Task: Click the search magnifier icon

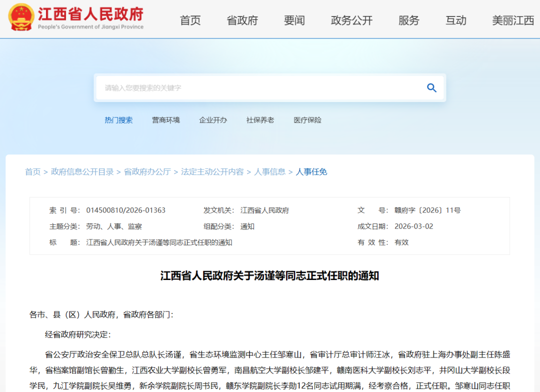Action: click(431, 87)
